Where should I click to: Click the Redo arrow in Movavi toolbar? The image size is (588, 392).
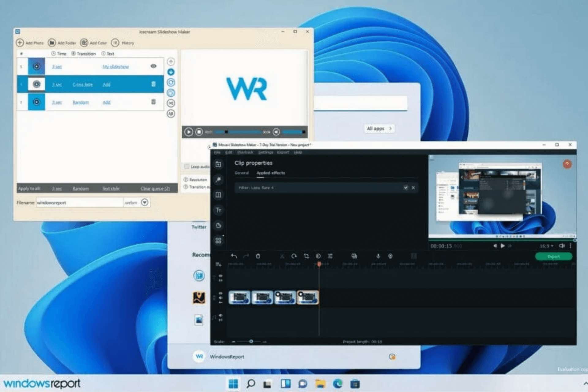tap(246, 256)
